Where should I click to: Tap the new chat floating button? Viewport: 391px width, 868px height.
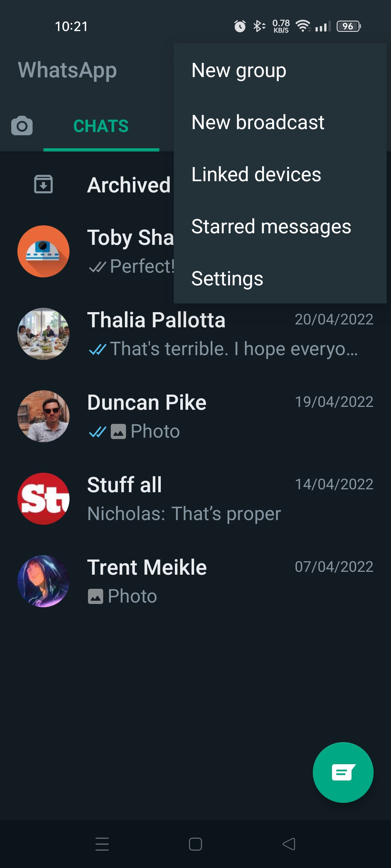[x=343, y=772]
